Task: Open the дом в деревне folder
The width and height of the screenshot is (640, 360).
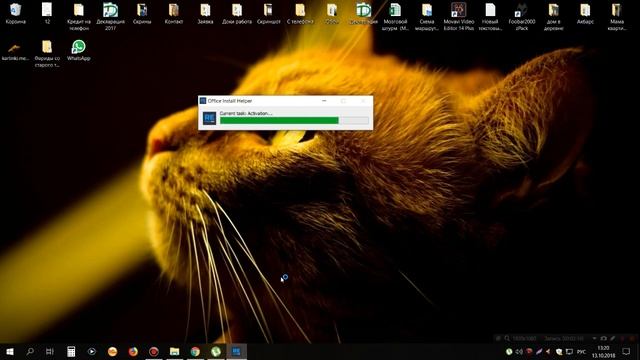Action: click(x=553, y=16)
